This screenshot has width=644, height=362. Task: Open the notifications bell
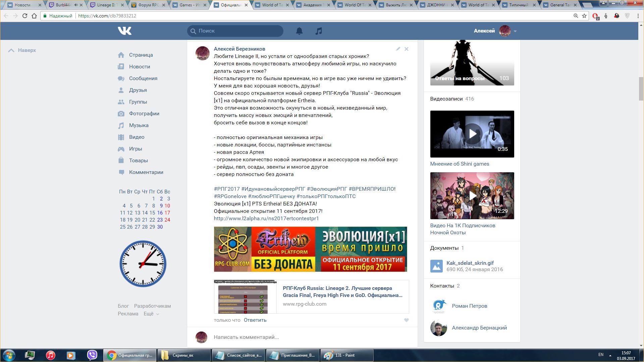299,31
